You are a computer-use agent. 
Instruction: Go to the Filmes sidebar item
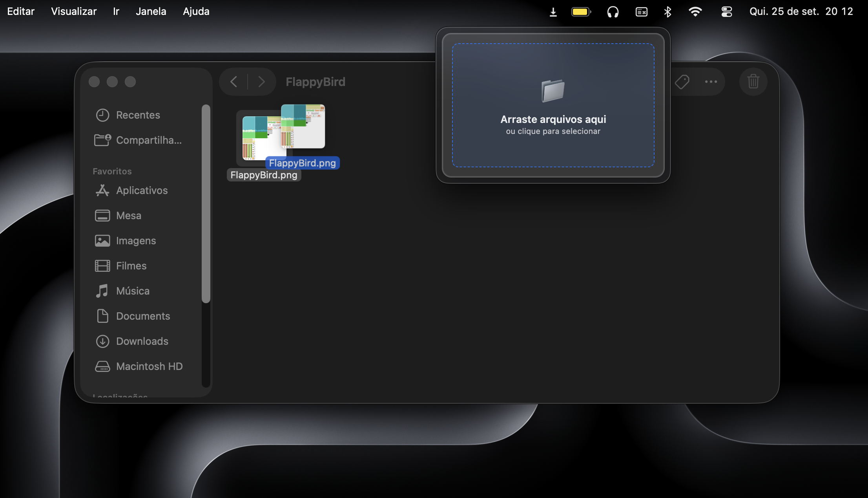point(131,266)
